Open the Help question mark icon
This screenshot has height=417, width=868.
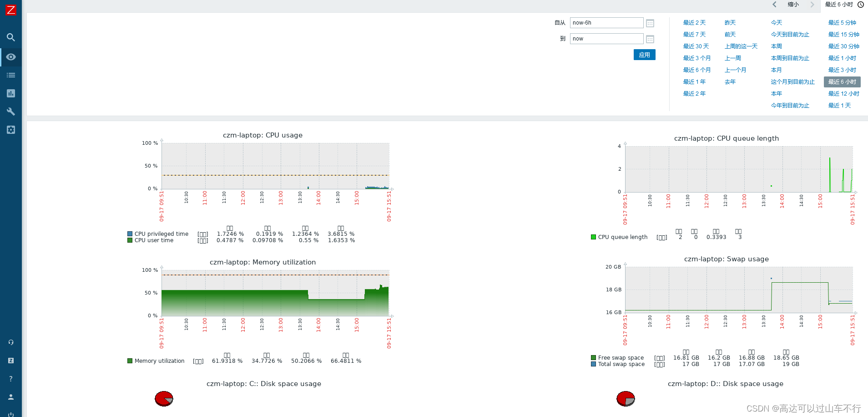(x=10, y=379)
